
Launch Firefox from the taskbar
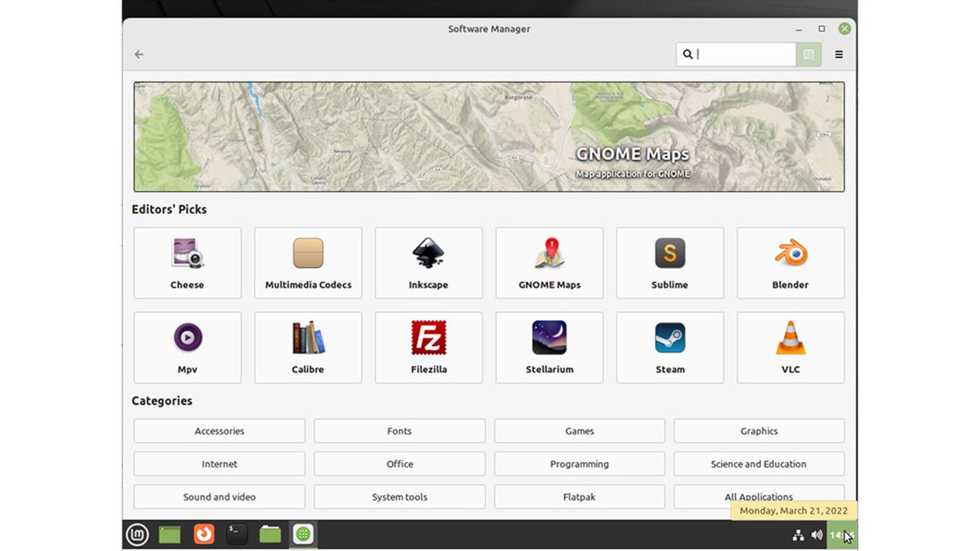coord(203,535)
